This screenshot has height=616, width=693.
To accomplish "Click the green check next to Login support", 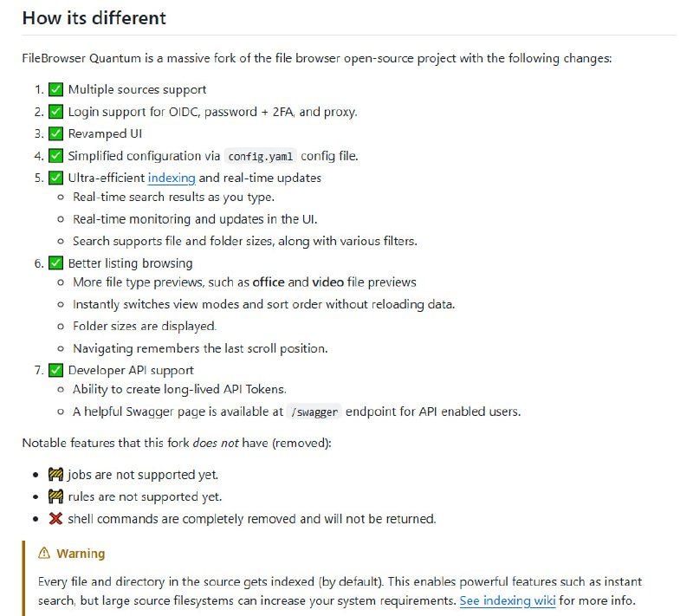I will [55, 112].
